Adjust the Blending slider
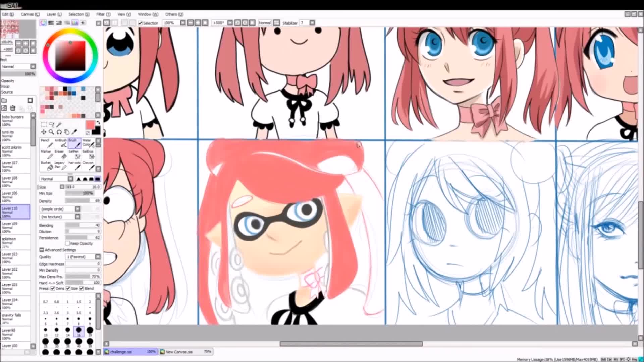 tap(83, 225)
